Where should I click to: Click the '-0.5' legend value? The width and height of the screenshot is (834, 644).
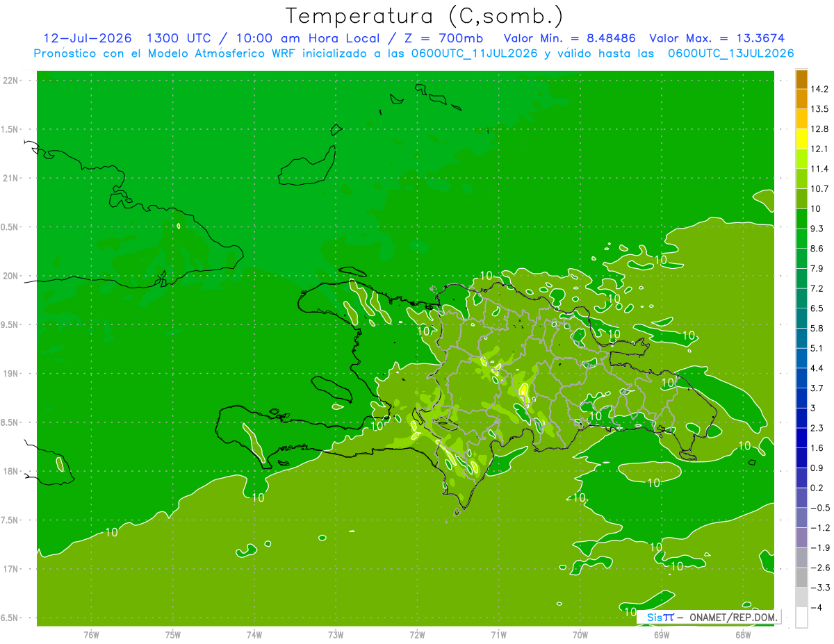click(x=819, y=508)
